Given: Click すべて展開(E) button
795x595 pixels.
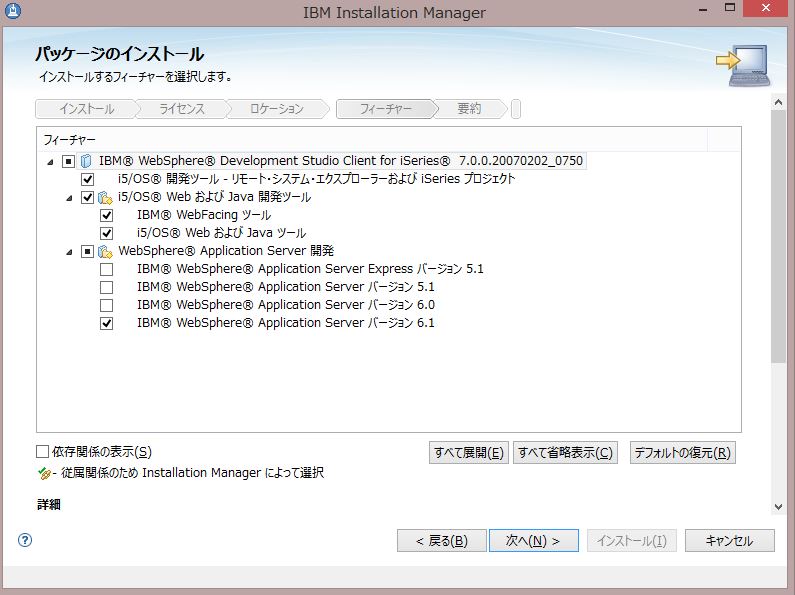Looking at the screenshot, I should click(468, 453).
